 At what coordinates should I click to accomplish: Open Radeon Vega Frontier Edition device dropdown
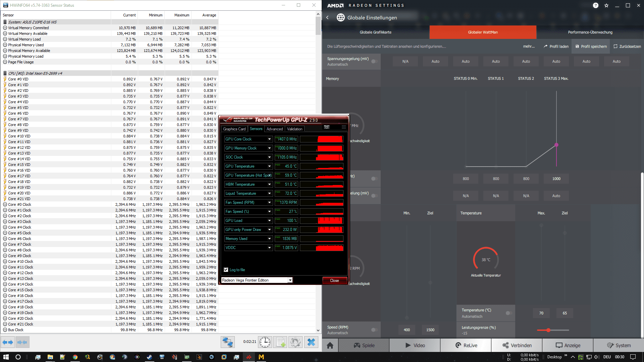coord(290,280)
